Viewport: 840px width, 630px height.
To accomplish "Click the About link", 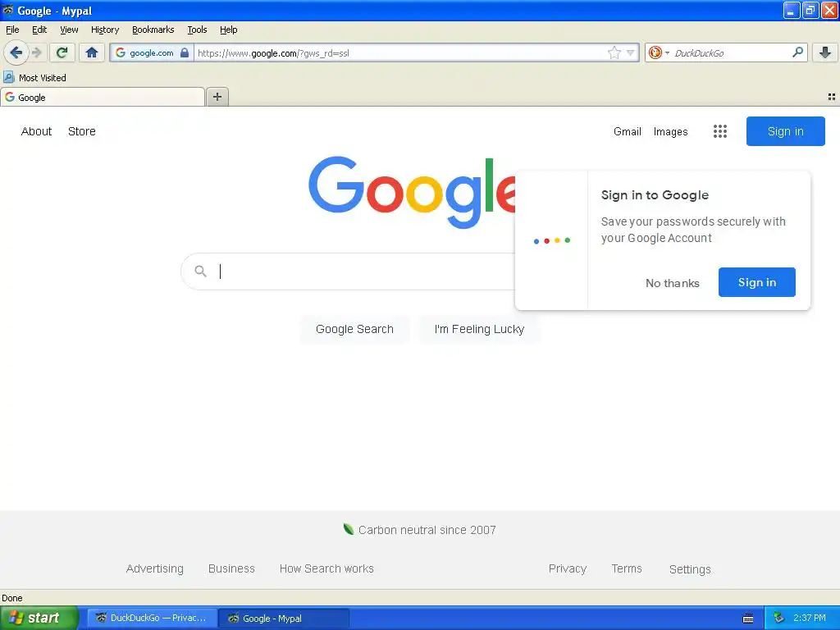I will [x=36, y=131].
